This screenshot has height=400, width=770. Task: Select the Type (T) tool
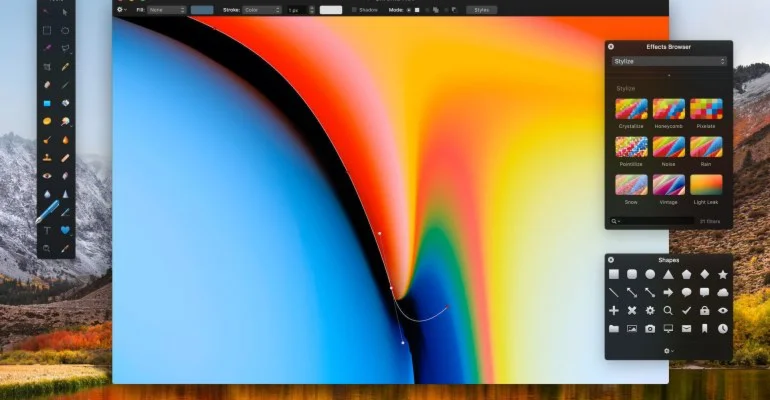click(x=47, y=229)
